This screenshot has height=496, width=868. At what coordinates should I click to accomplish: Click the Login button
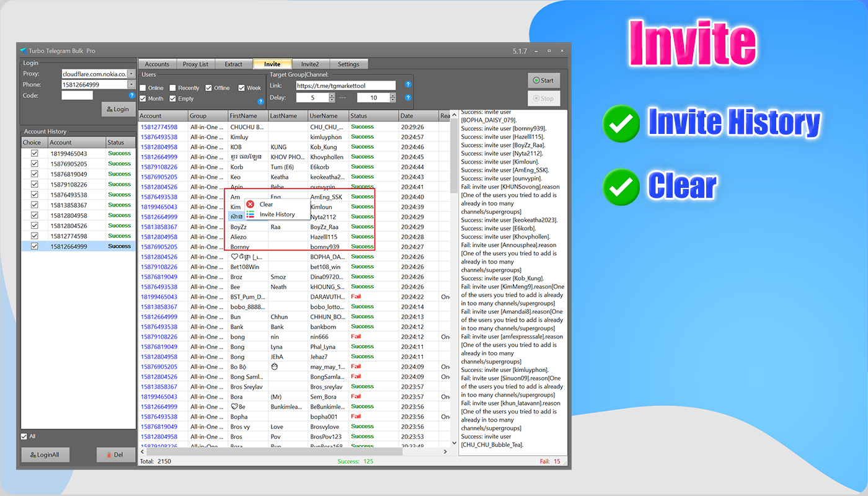coord(118,109)
